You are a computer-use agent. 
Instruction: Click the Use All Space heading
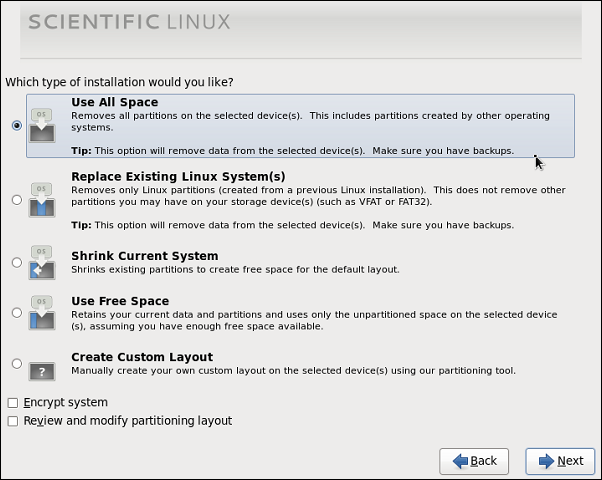point(114,102)
